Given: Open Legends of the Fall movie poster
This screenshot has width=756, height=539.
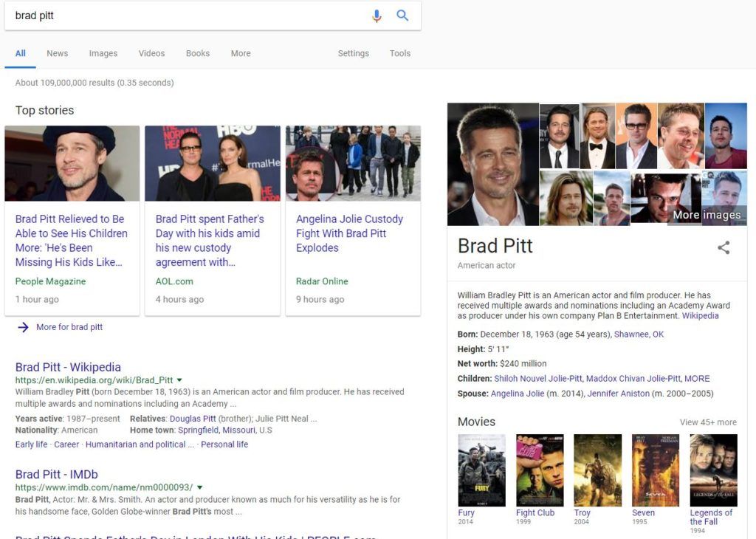Looking at the screenshot, I should click(x=714, y=470).
